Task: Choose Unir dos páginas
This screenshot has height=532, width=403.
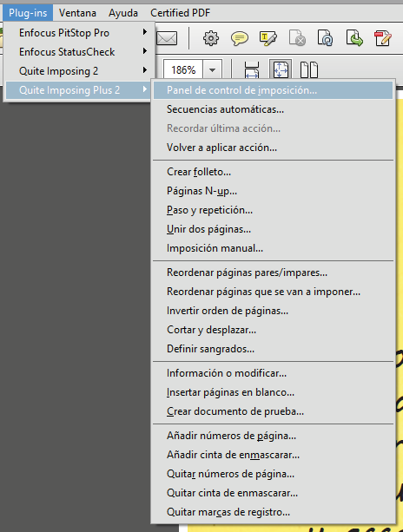Action: click(273, 229)
